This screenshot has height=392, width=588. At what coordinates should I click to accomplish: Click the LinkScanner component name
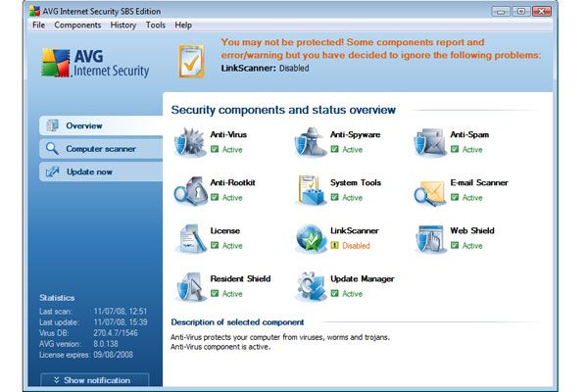coord(355,230)
